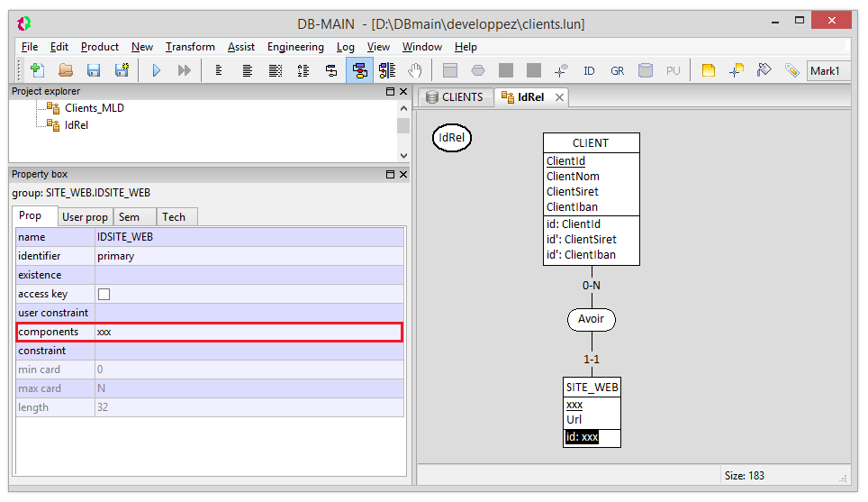Click the GR group tool

click(617, 71)
